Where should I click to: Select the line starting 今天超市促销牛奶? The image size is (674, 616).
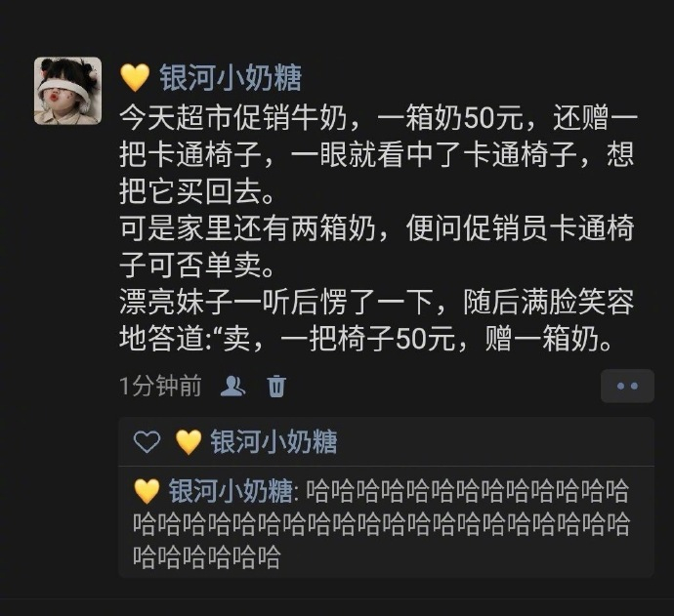[x=378, y=118]
